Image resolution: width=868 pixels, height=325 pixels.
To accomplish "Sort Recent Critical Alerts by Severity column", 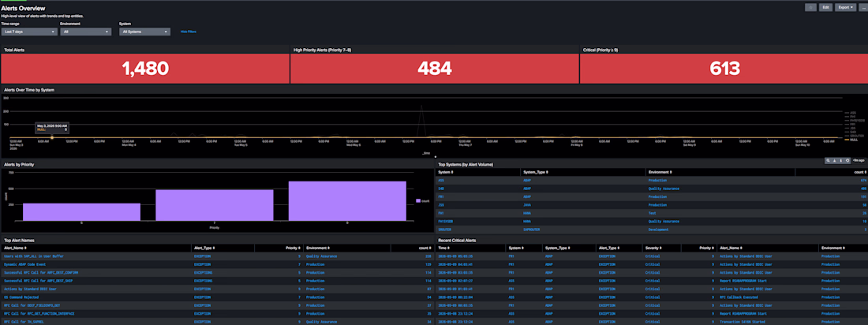I will (653, 248).
